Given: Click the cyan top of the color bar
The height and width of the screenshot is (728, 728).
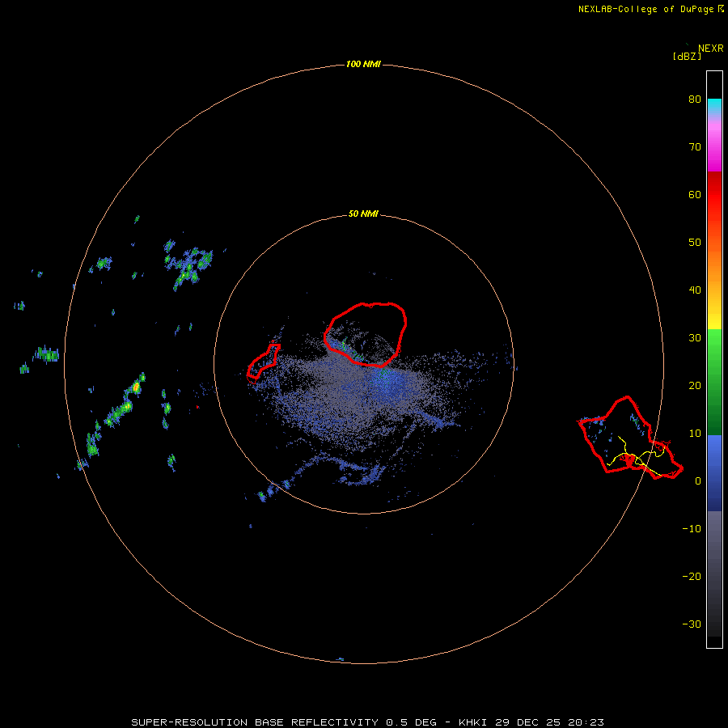Looking at the screenshot, I should point(714,104).
